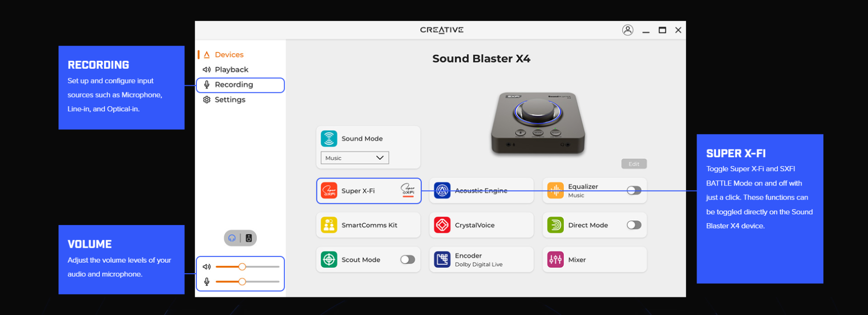Screen dimensions: 868x315
Task: Go to Settings in the sidebar
Action: point(230,100)
